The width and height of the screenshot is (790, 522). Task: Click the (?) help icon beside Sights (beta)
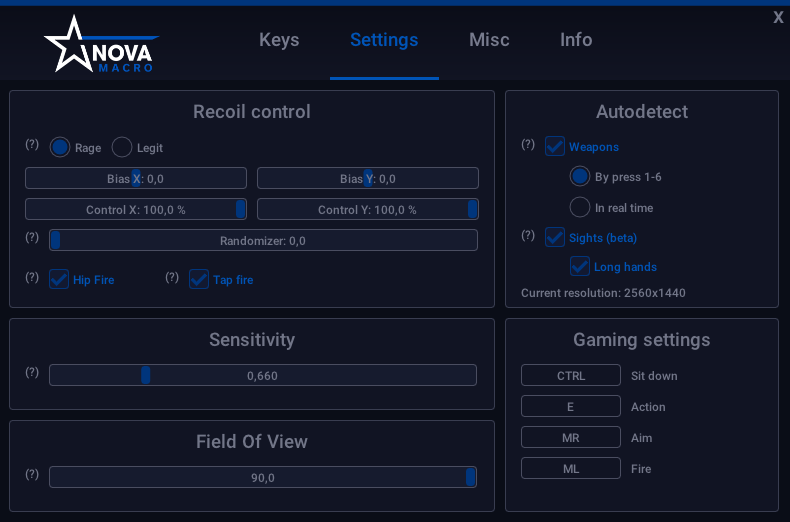pos(528,236)
